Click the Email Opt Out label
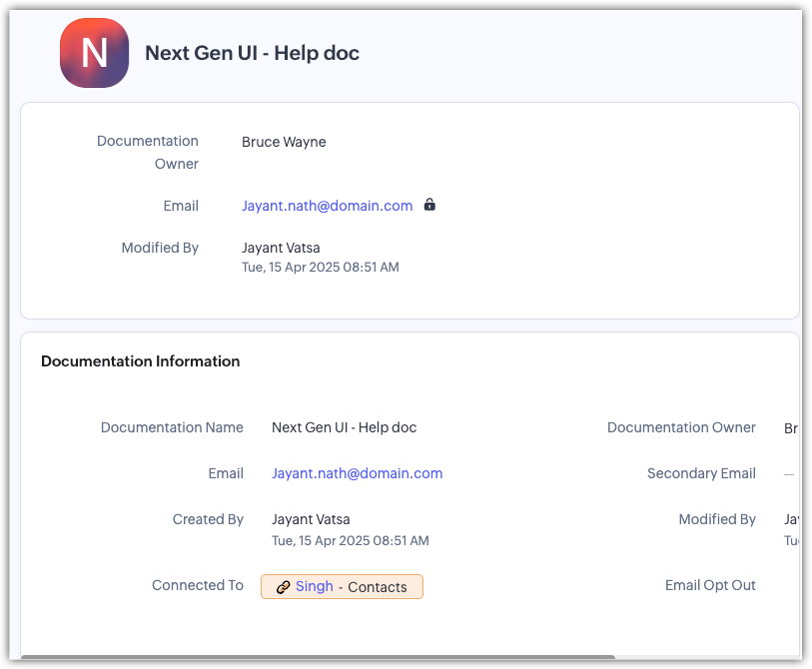 click(710, 585)
